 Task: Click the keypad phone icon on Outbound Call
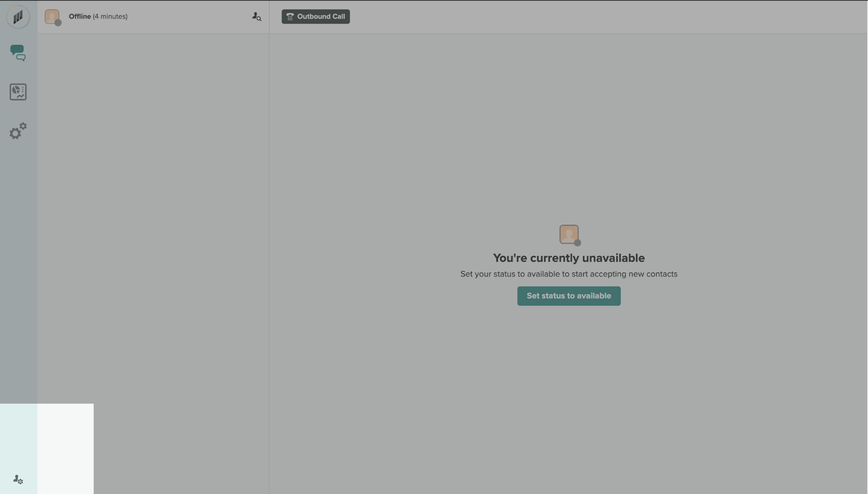290,17
